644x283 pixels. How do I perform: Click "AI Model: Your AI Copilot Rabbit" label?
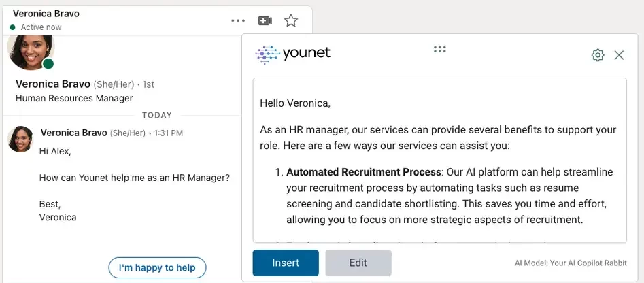tap(571, 263)
